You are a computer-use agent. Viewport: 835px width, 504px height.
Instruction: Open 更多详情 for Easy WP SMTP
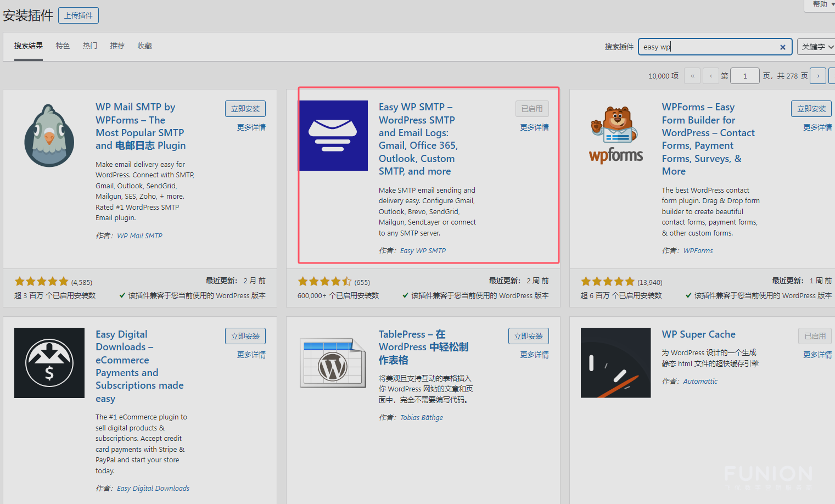tap(535, 127)
